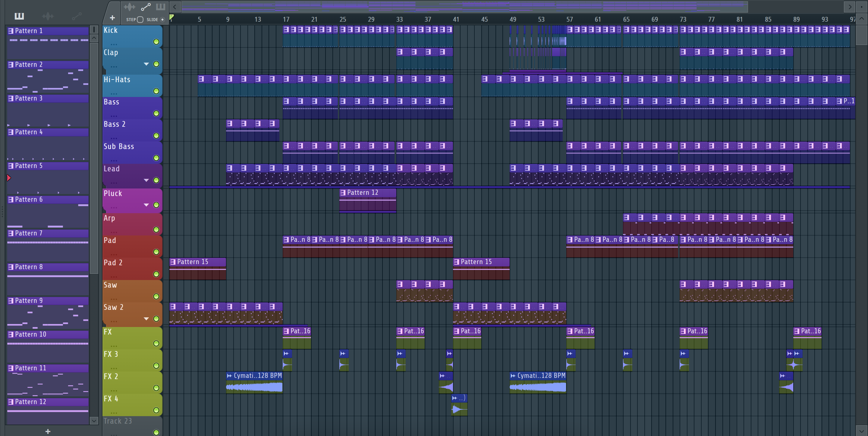The width and height of the screenshot is (868, 436).
Task: Click Pattern 11 piano-roll icon
Action: 11,368
